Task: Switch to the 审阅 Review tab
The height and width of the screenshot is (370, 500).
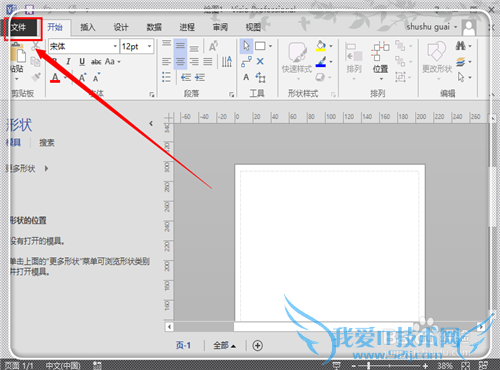Action: tap(220, 27)
